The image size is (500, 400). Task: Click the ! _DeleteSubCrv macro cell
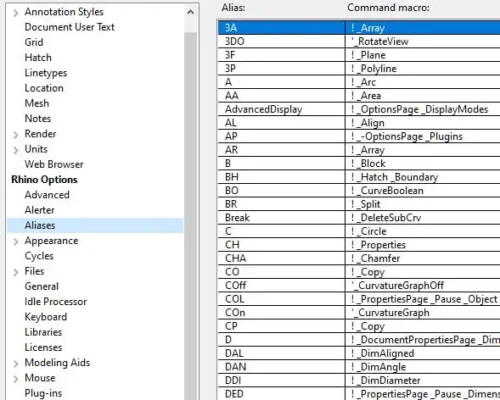tap(423, 218)
